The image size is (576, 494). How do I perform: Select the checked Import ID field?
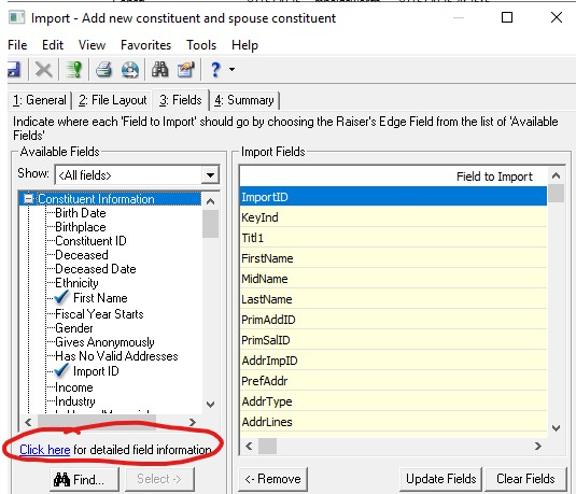point(96,371)
